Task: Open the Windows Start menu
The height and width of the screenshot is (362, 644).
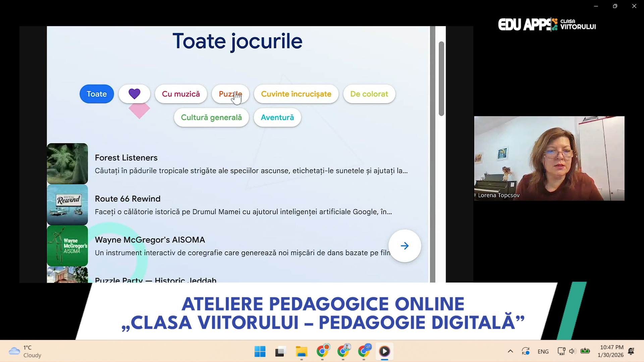Action: 260,351
